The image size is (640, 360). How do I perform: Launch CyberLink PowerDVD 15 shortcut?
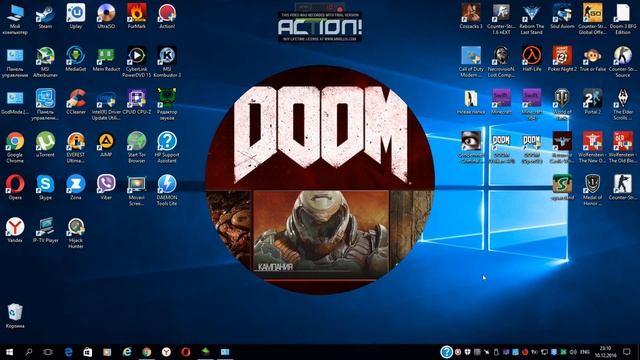(137, 62)
